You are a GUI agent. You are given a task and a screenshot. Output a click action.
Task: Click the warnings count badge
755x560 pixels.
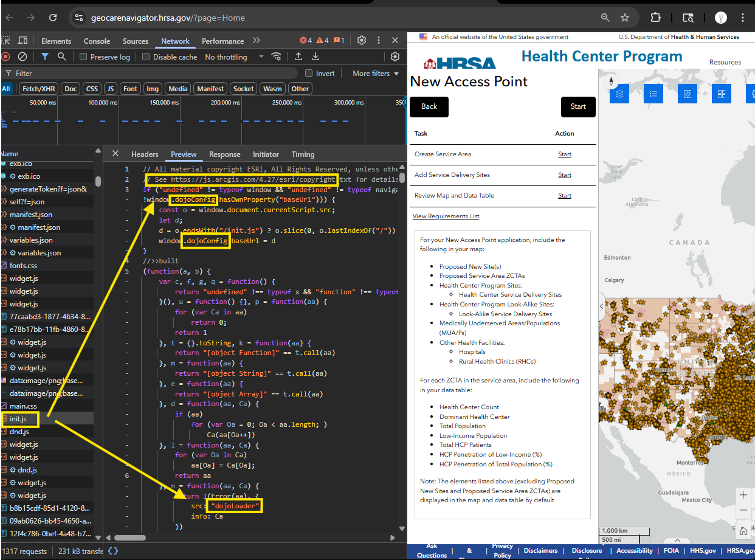(322, 41)
